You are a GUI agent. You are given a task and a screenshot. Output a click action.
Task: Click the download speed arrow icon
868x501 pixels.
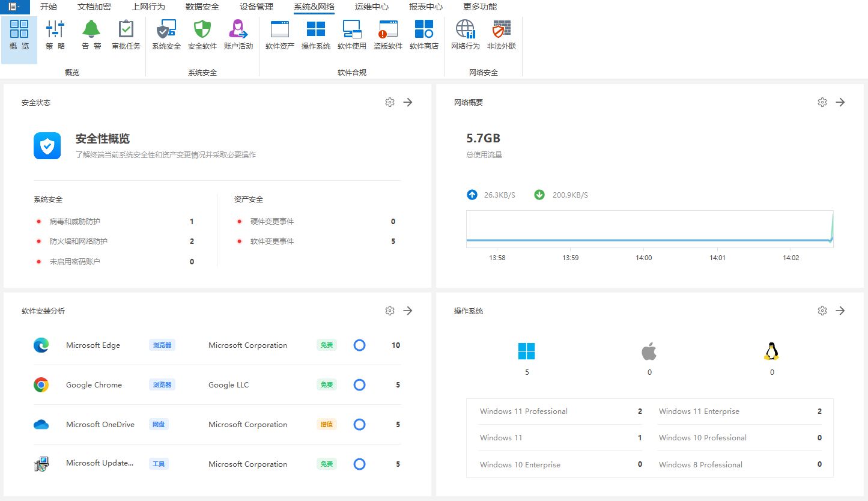[x=539, y=195]
